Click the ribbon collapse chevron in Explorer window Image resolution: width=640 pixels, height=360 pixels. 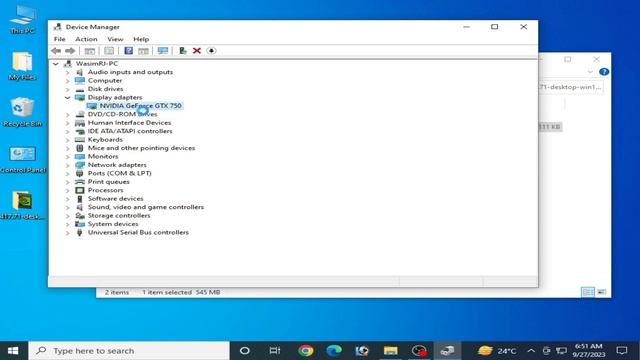pyautogui.click(x=590, y=72)
